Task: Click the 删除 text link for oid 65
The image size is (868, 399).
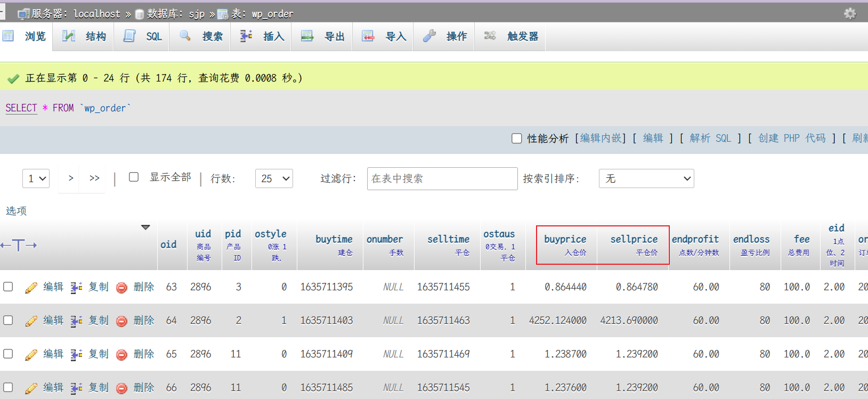Action: pyautogui.click(x=144, y=354)
